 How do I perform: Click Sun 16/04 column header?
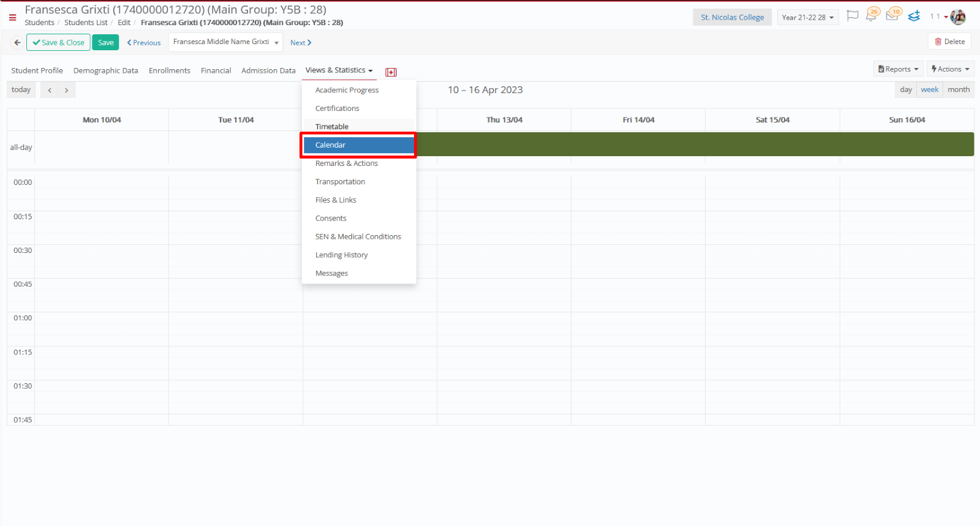coord(907,120)
